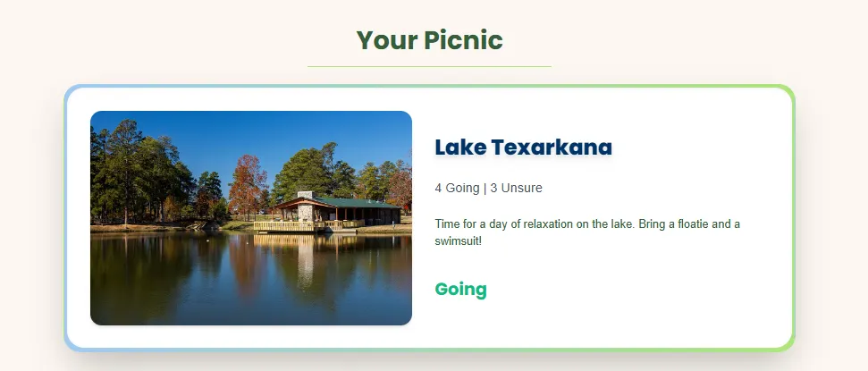Screen dimensions: 868x371
Task: Open the Lake Texarkana picnic photo
Action: point(251,218)
